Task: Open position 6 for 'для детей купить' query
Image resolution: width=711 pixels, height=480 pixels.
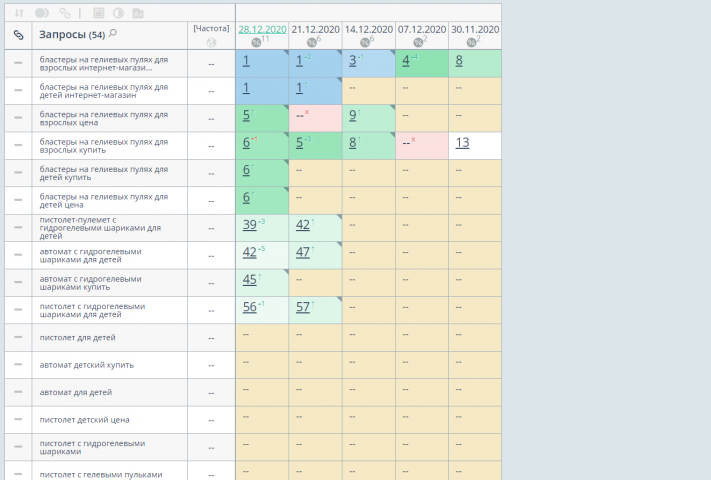Action: point(246,170)
